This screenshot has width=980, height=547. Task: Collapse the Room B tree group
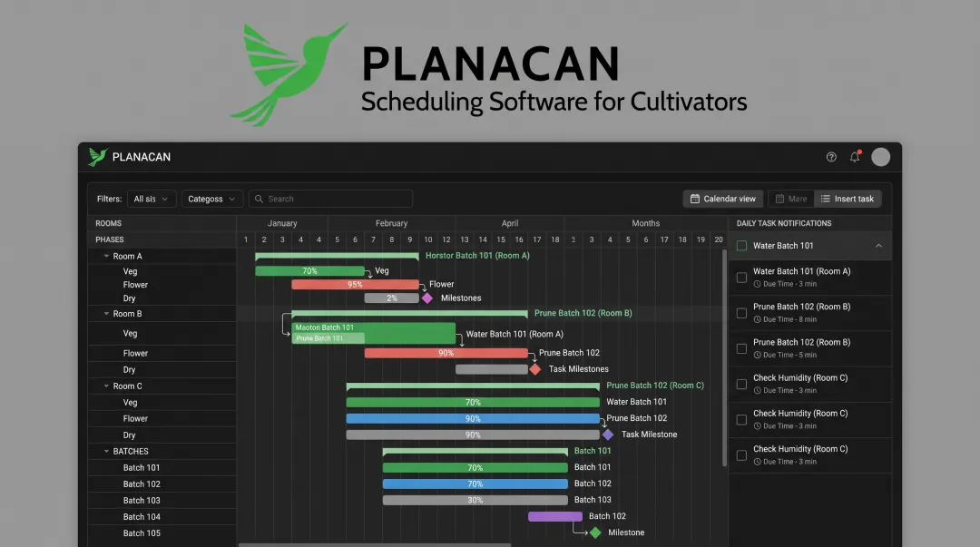click(106, 314)
